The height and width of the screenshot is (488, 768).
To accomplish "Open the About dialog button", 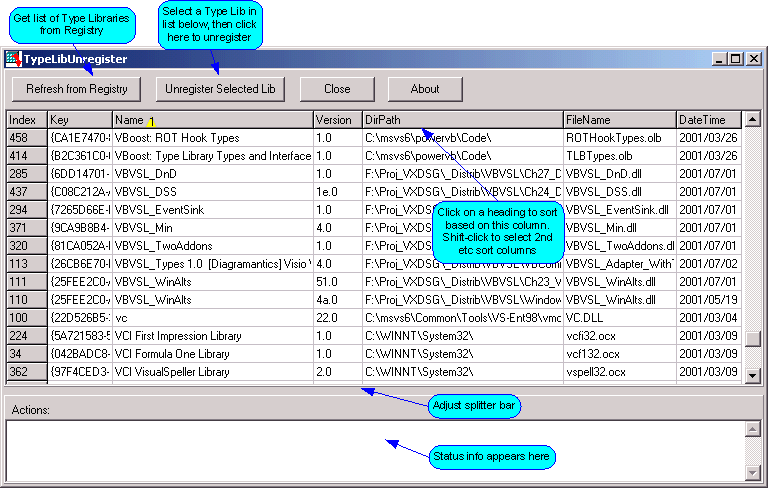I will tap(425, 89).
